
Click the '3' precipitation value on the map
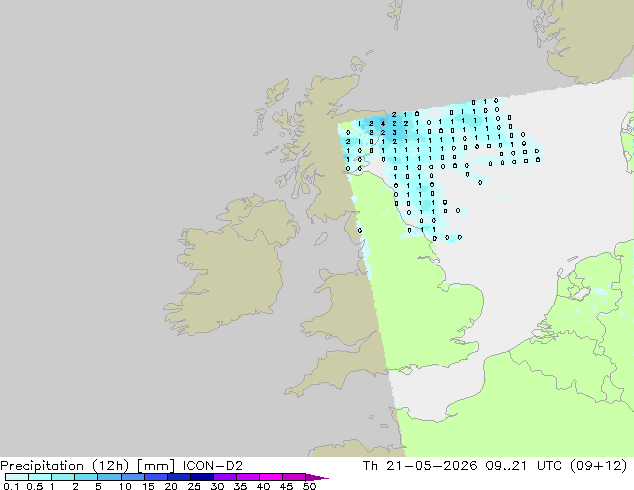(x=394, y=133)
